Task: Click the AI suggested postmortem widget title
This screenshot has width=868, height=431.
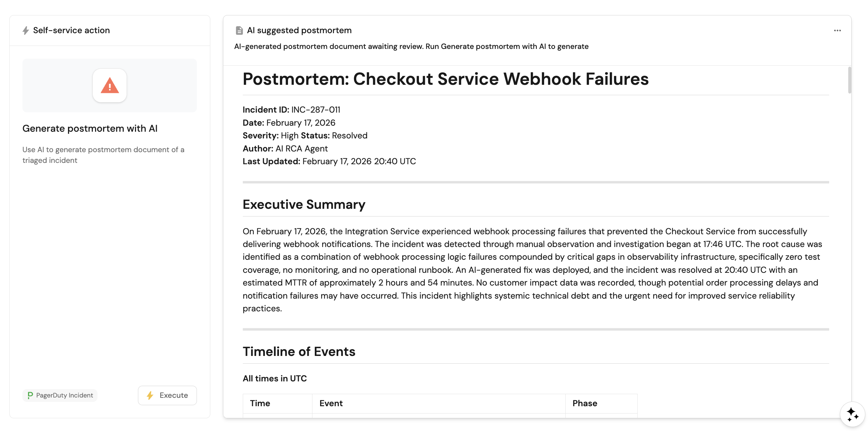Action: [299, 30]
